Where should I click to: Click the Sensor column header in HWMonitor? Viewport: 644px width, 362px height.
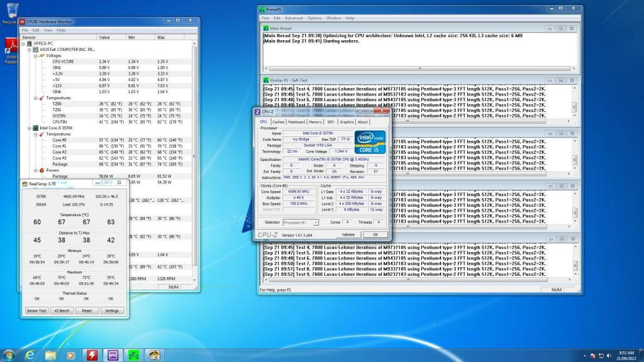point(58,37)
